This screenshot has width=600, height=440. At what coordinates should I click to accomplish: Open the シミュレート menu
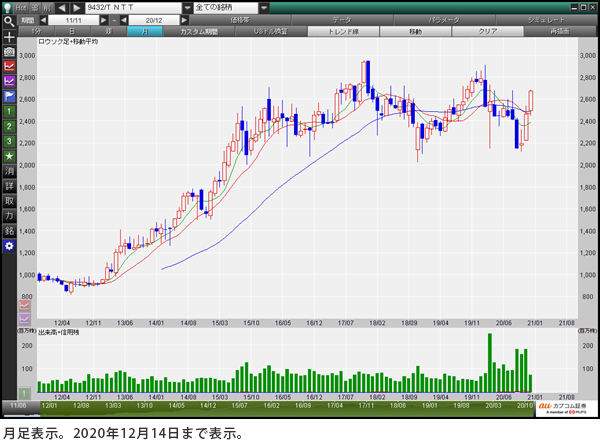pos(546,20)
